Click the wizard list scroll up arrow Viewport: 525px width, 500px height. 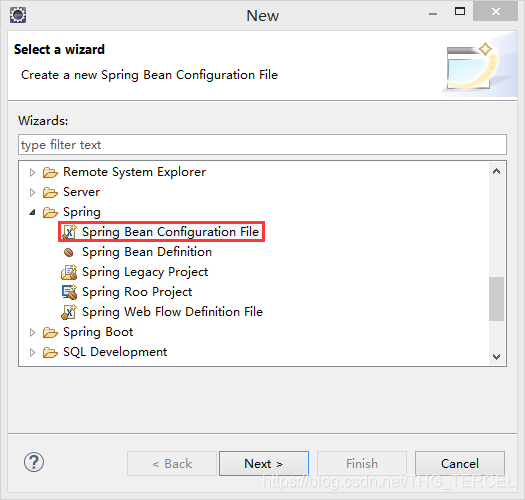point(497,171)
